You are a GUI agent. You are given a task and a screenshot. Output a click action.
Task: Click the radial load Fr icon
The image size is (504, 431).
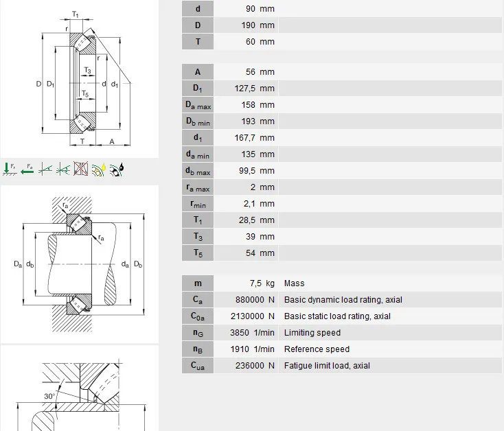point(10,167)
